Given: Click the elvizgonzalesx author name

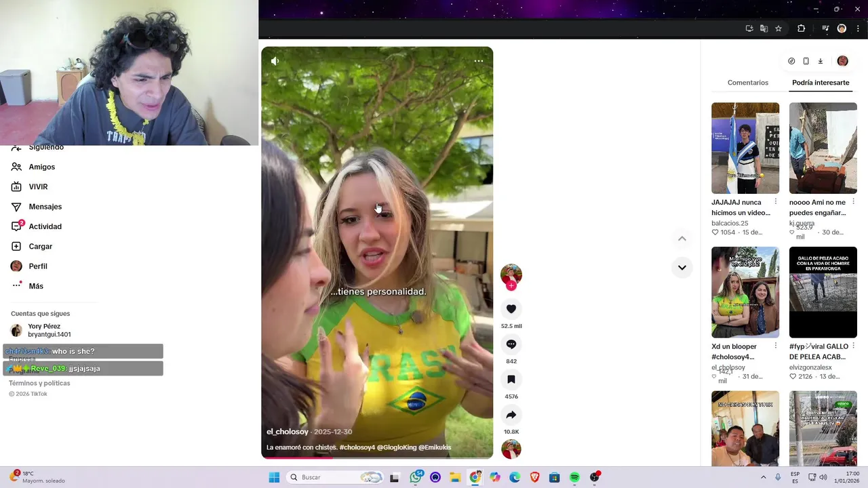Looking at the screenshot, I should coord(810,367).
